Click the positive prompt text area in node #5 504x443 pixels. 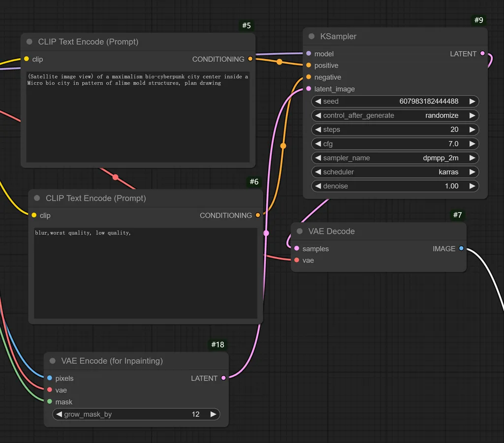tap(138, 117)
